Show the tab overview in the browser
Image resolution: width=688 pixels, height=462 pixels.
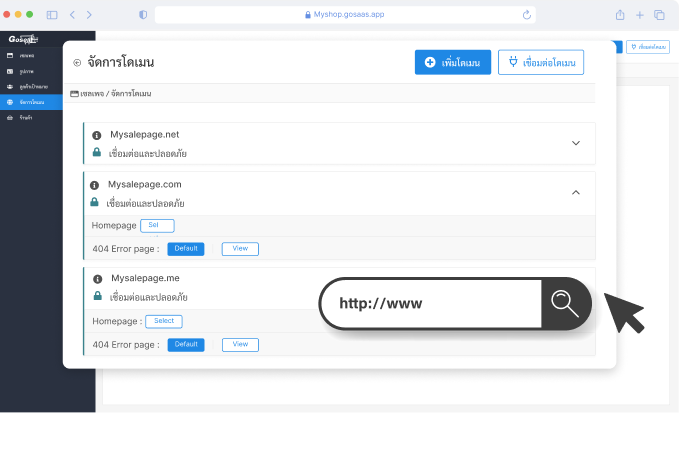point(659,15)
